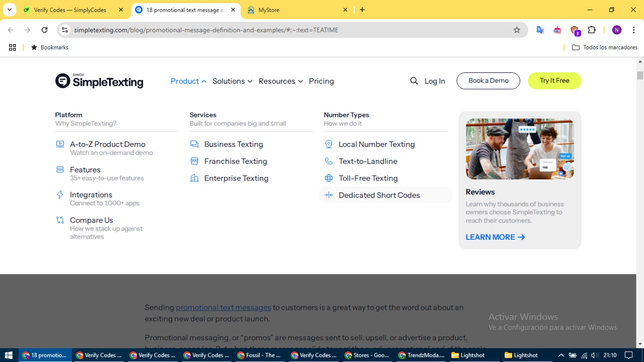Click the Enterprise Texting building icon

click(194, 178)
